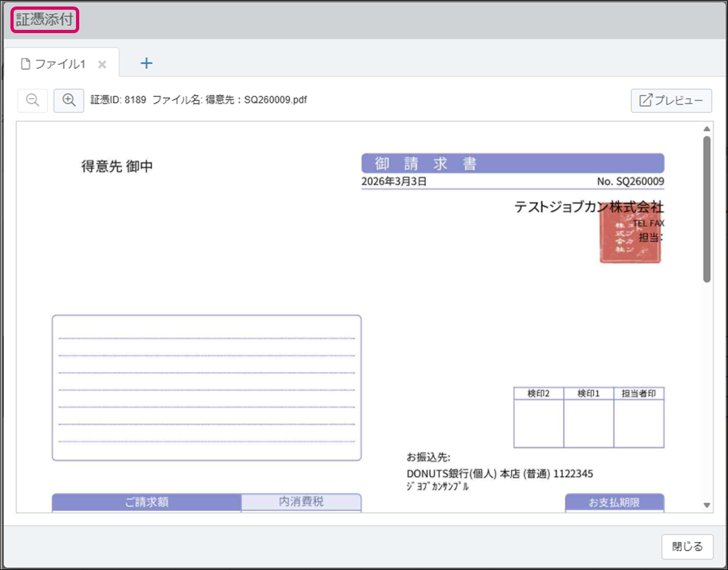Viewport: 728px width, 570px height.
Task: Click the zoom out magnifier icon
Action: click(x=32, y=101)
